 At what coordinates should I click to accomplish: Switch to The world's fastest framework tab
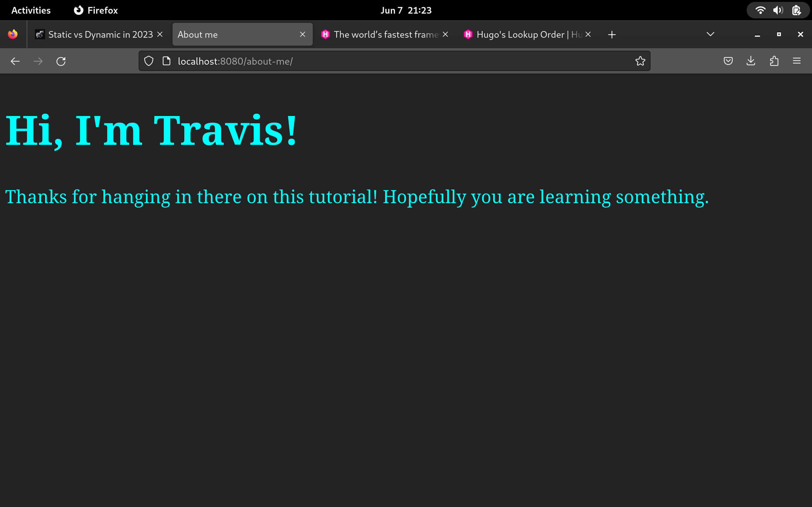pyautogui.click(x=383, y=34)
